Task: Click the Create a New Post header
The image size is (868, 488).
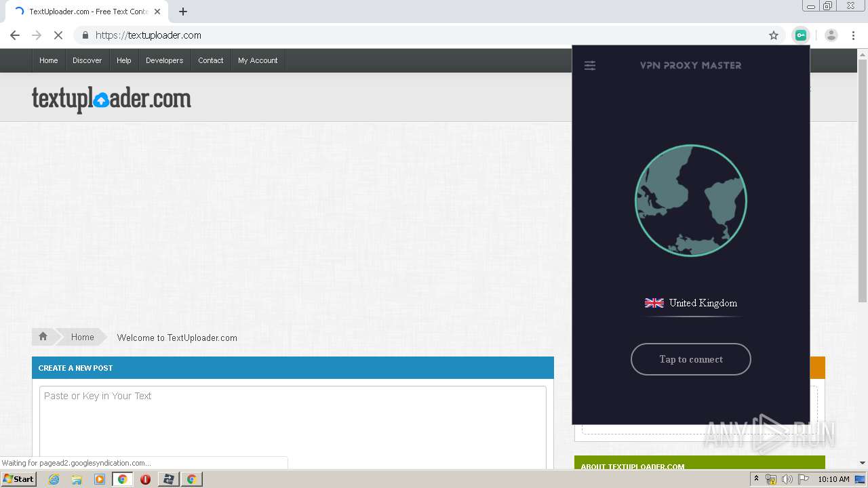Action: point(293,368)
